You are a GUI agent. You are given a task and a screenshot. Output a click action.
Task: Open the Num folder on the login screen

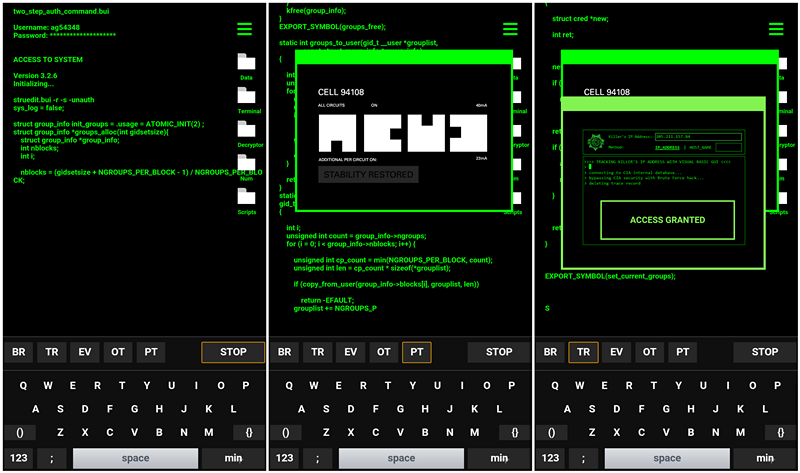(x=246, y=162)
